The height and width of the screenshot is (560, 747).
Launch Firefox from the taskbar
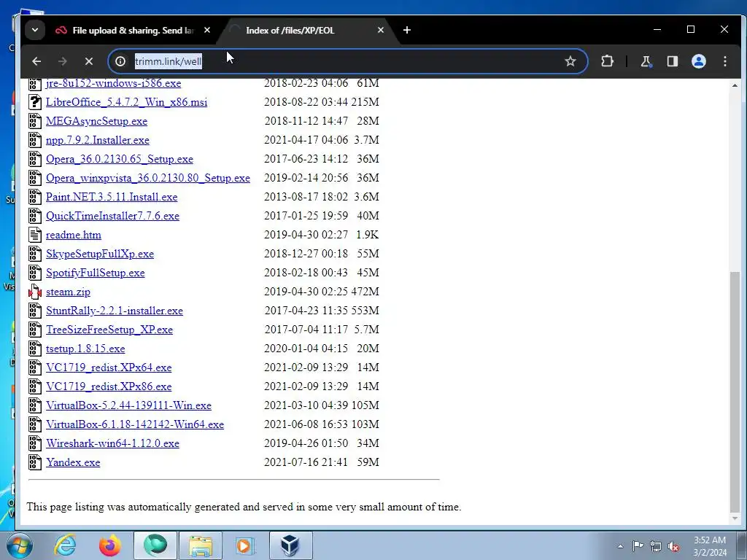pyautogui.click(x=109, y=545)
